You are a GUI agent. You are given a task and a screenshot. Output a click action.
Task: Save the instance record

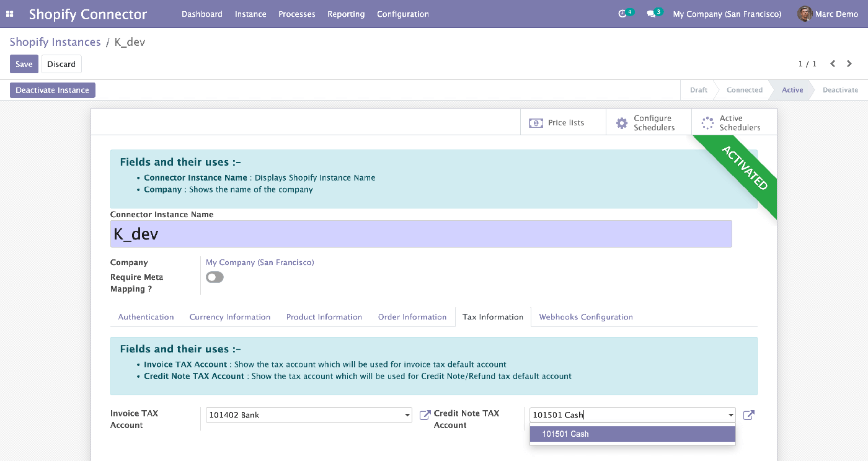pos(24,64)
